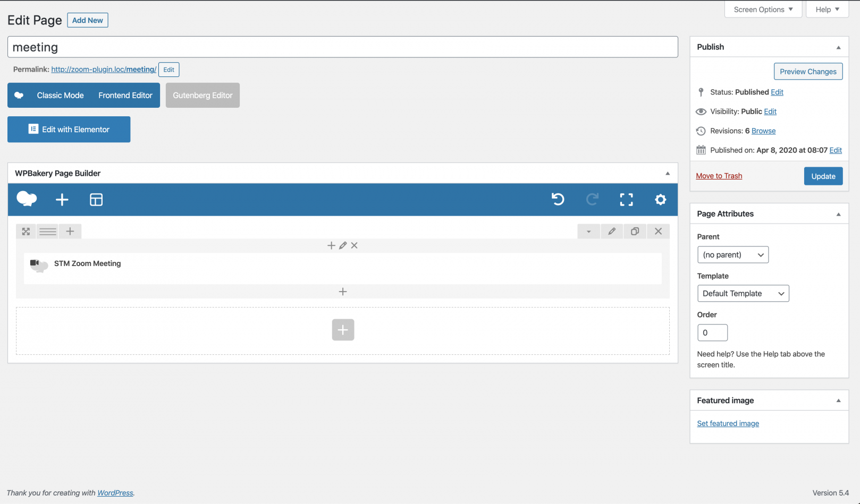Click the WPBakery cloud logo in blue toolbar

tap(27, 199)
